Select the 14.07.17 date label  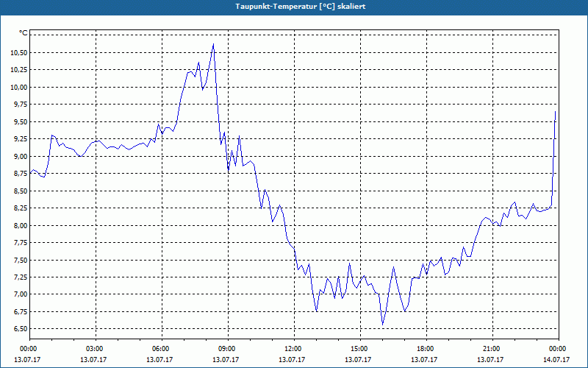(x=556, y=360)
